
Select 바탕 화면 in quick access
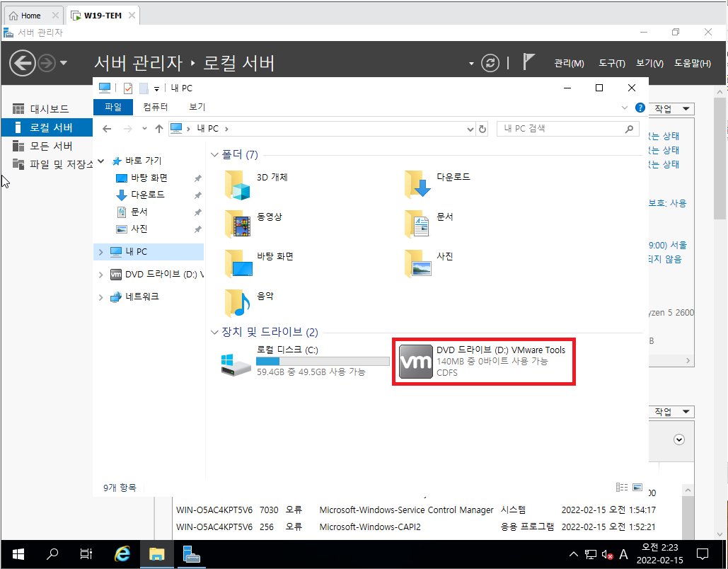click(149, 178)
